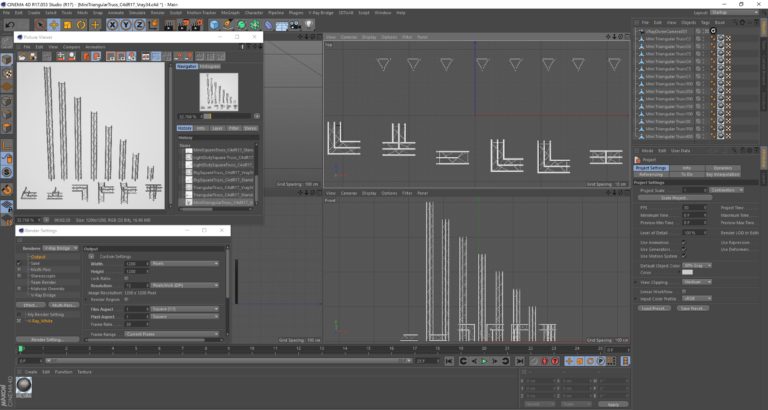Screen dimensions: 768x410
Task: Open the Default Object Color dropdown
Action: pyautogui.click(x=697, y=265)
